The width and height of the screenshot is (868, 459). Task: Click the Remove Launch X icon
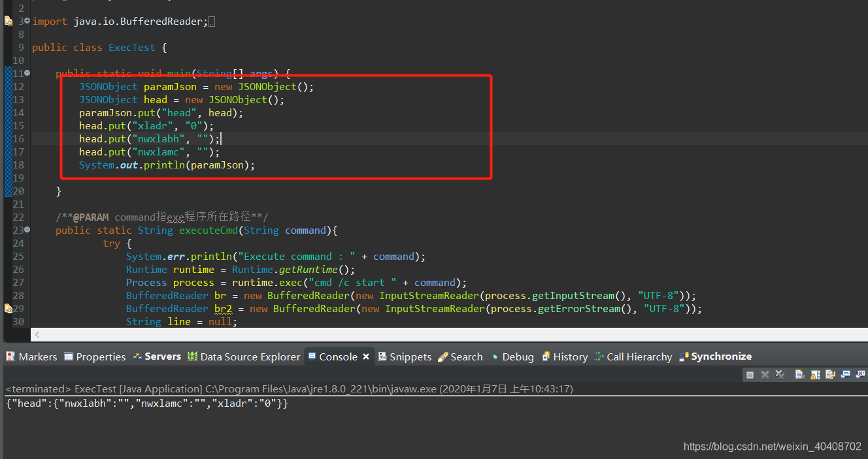[765, 373]
